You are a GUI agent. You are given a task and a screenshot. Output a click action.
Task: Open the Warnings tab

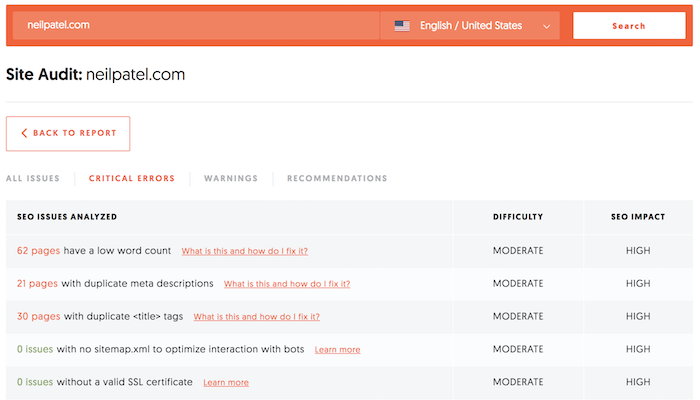point(231,178)
